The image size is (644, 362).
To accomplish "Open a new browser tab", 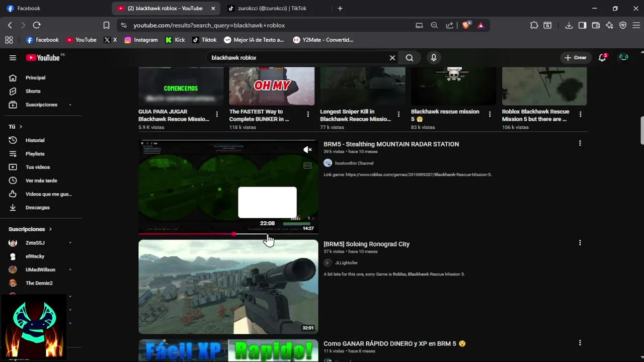I will click(x=340, y=8).
